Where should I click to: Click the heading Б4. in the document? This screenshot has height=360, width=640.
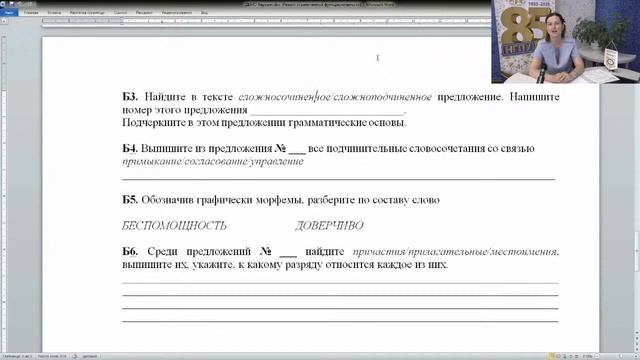pos(130,148)
